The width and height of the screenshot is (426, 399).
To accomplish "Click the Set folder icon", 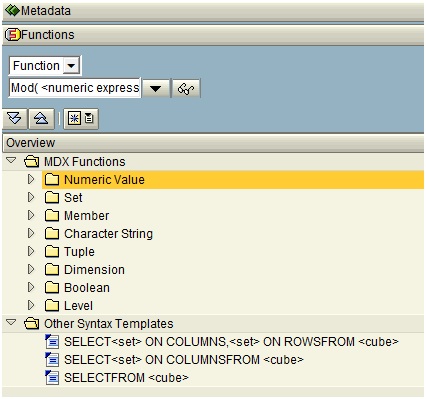I will [x=52, y=198].
